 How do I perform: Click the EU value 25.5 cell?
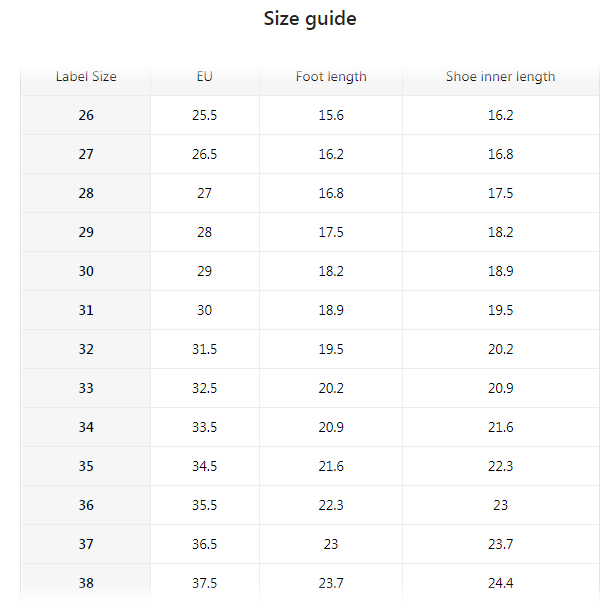click(x=205, y=116)
